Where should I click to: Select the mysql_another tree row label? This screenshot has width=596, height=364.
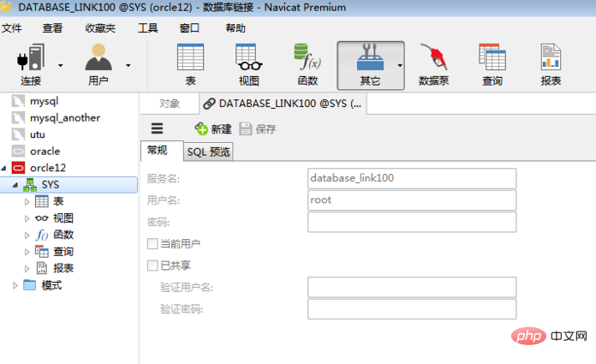coord(65,118)
